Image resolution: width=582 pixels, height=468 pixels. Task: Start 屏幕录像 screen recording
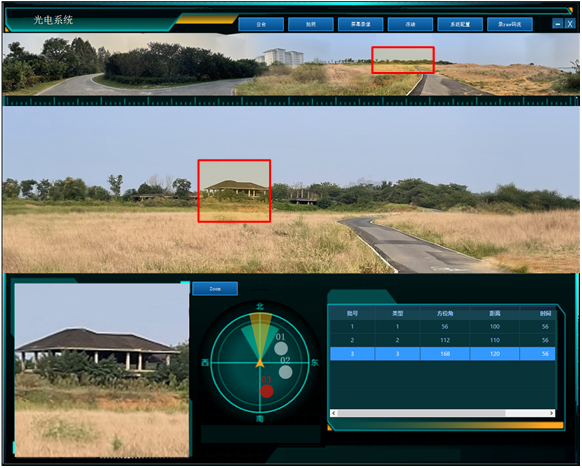360,24
